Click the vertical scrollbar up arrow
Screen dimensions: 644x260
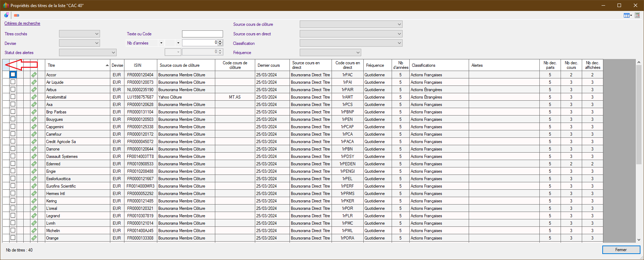(639, 62)
